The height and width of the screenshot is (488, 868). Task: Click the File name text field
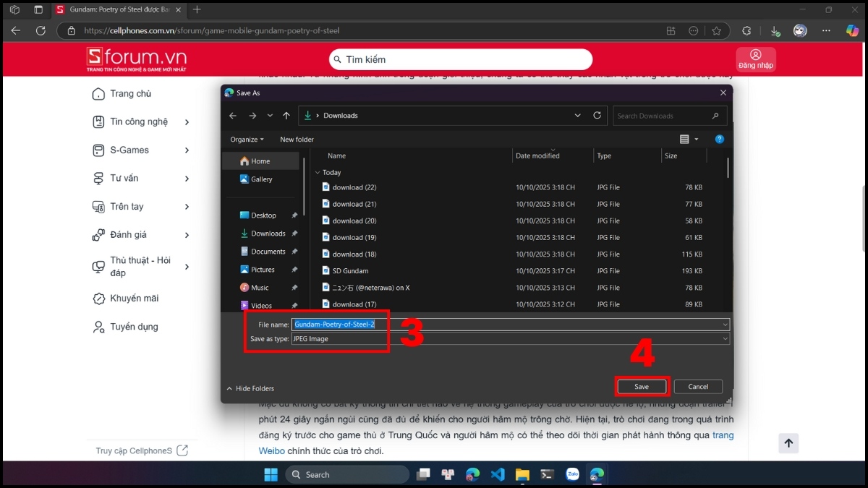(506, 325)
